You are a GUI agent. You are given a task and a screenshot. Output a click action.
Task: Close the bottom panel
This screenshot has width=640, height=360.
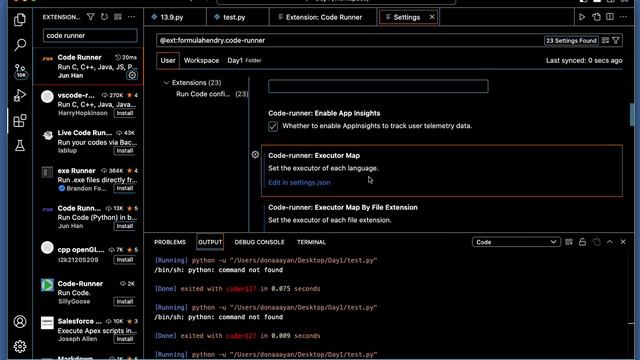(x=623, y=242)
